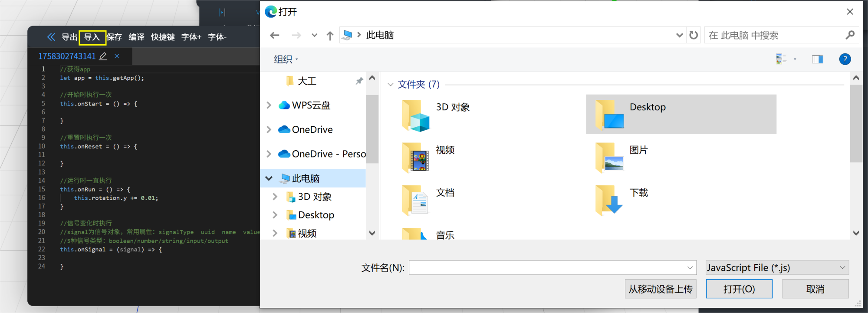
Task: Click the 打开(O) button
Action: click(x=739, y=289)
